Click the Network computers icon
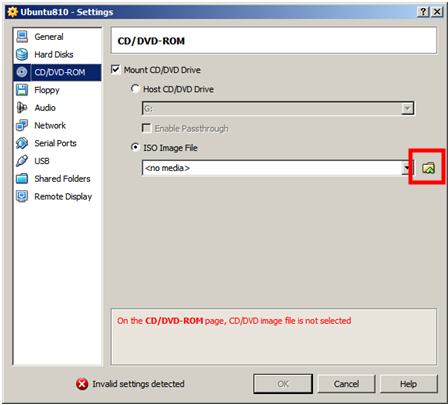 point(22,125)
